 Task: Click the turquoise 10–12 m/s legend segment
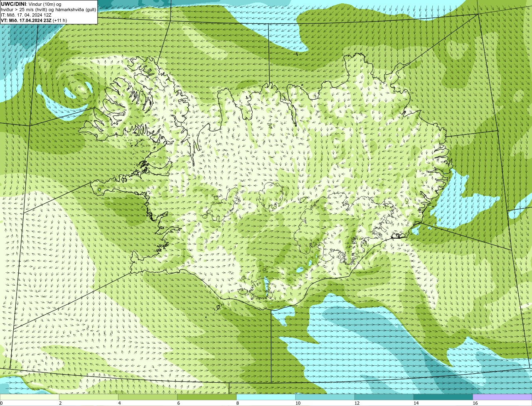pyautogui.click(x=325, y=397)
